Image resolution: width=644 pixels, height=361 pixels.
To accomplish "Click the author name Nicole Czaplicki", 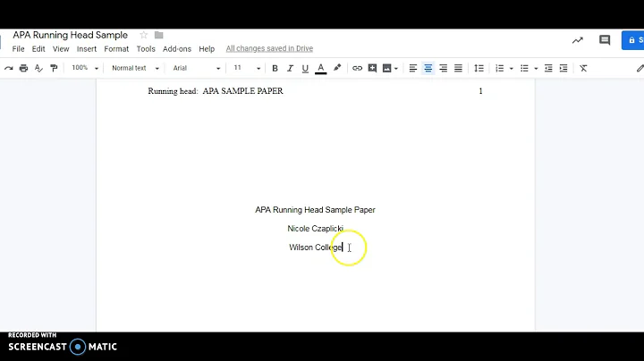I will 315,229.
